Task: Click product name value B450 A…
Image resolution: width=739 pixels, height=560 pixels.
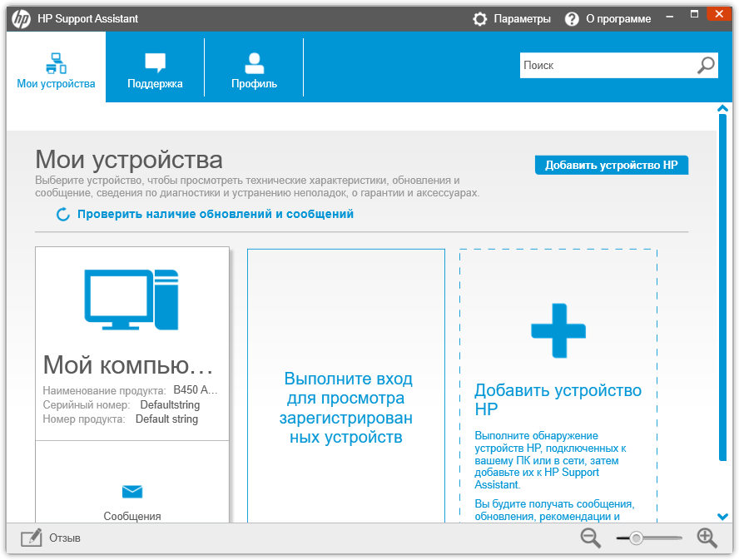Action: pos(196,389)
